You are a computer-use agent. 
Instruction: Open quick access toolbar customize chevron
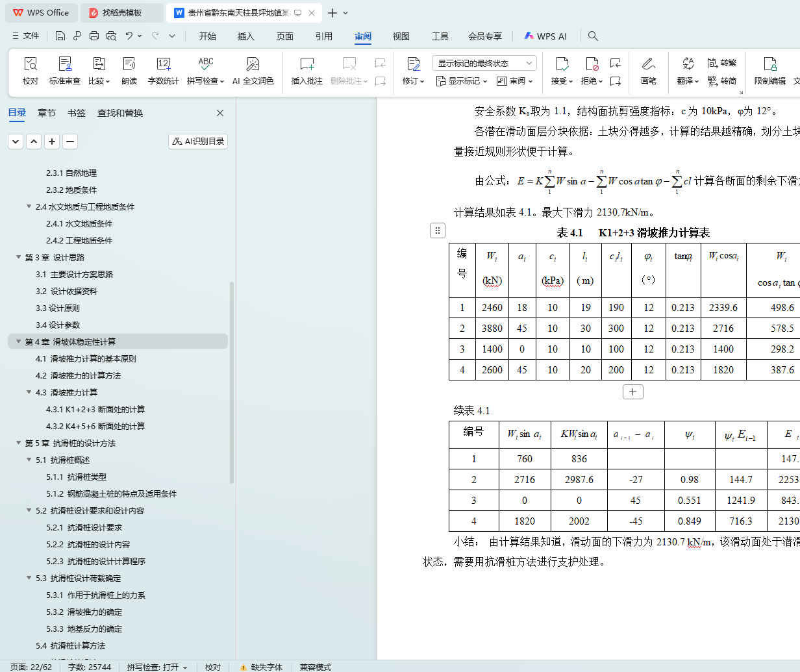point(172,36)
